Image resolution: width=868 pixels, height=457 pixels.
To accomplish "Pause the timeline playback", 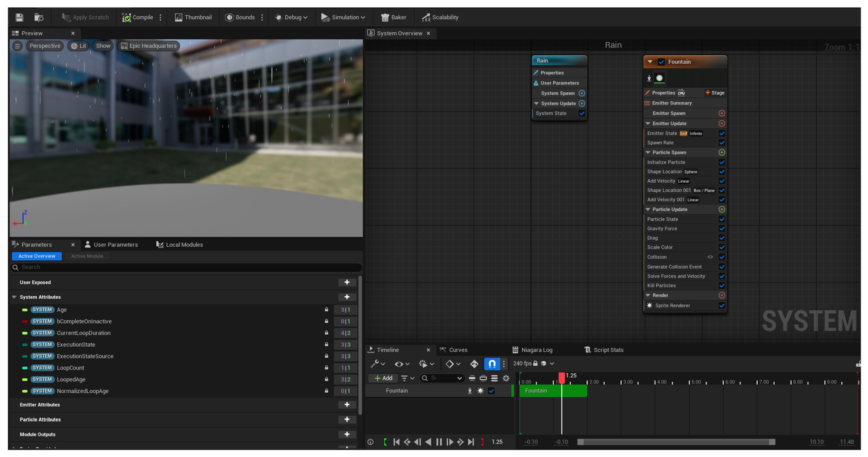I will coord(439,442).
